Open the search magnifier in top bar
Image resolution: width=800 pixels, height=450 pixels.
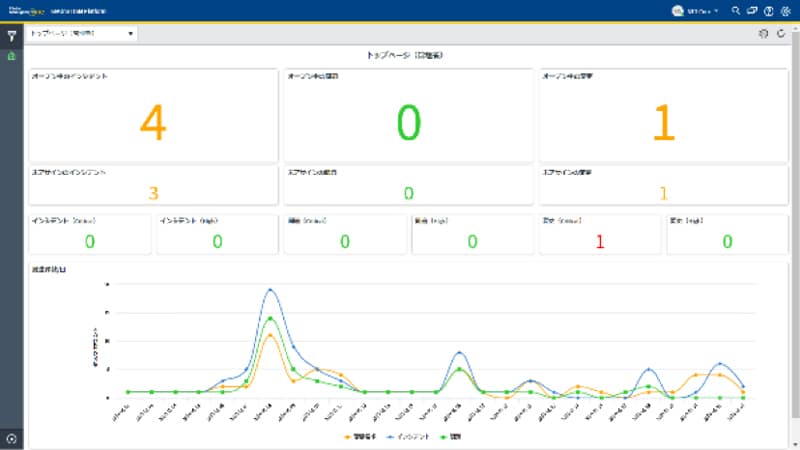(736, 11)
